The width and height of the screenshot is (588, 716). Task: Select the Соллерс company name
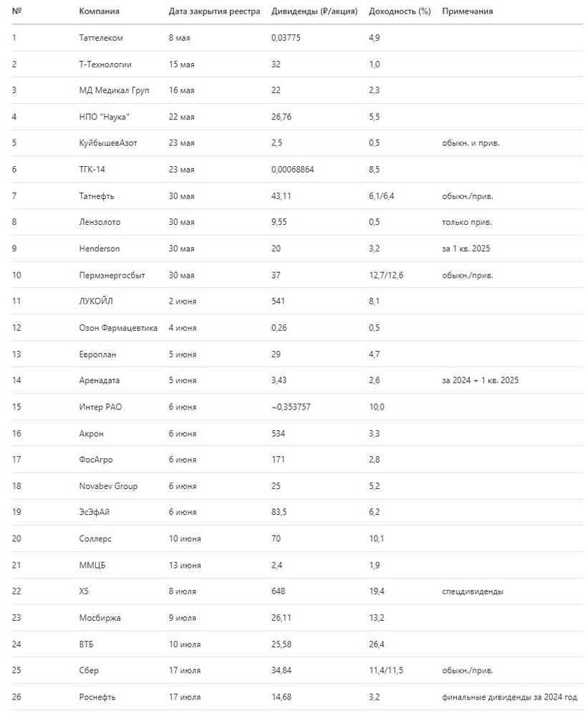point(95,538)
